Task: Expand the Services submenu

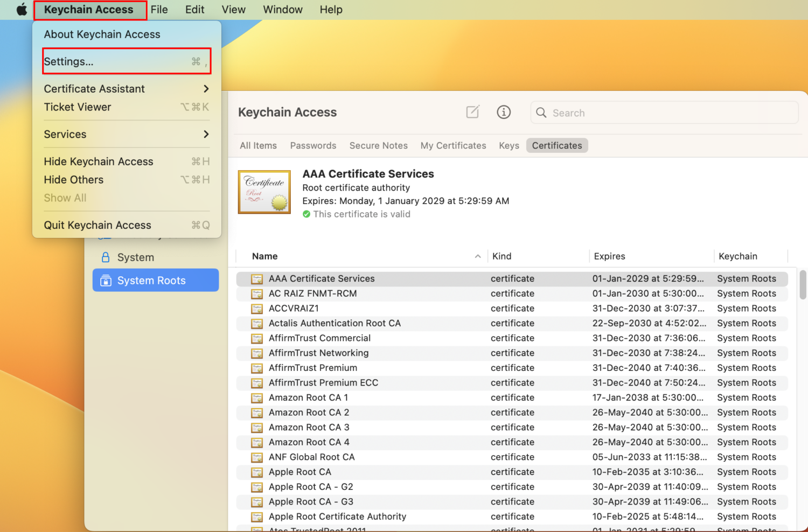Action: (127, 134)
